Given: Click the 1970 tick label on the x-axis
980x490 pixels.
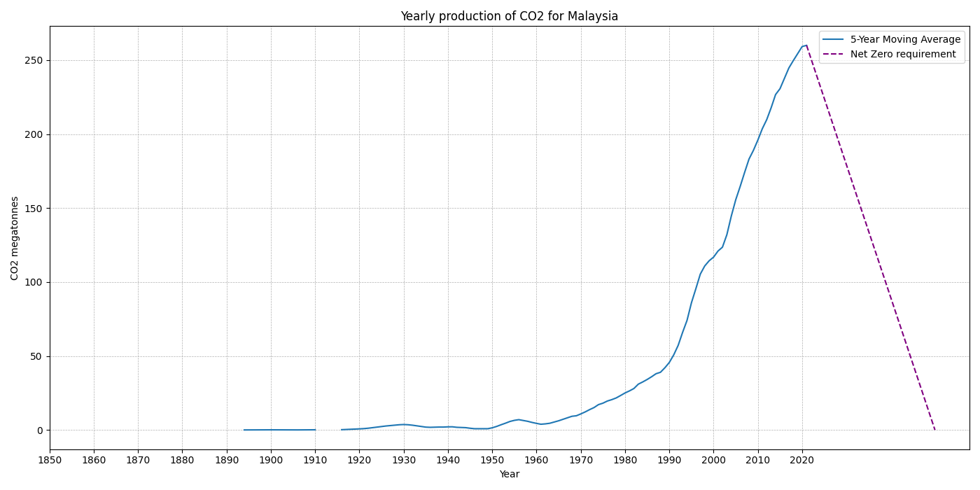Looking at the screenshot, I should (x=580, y=460).
